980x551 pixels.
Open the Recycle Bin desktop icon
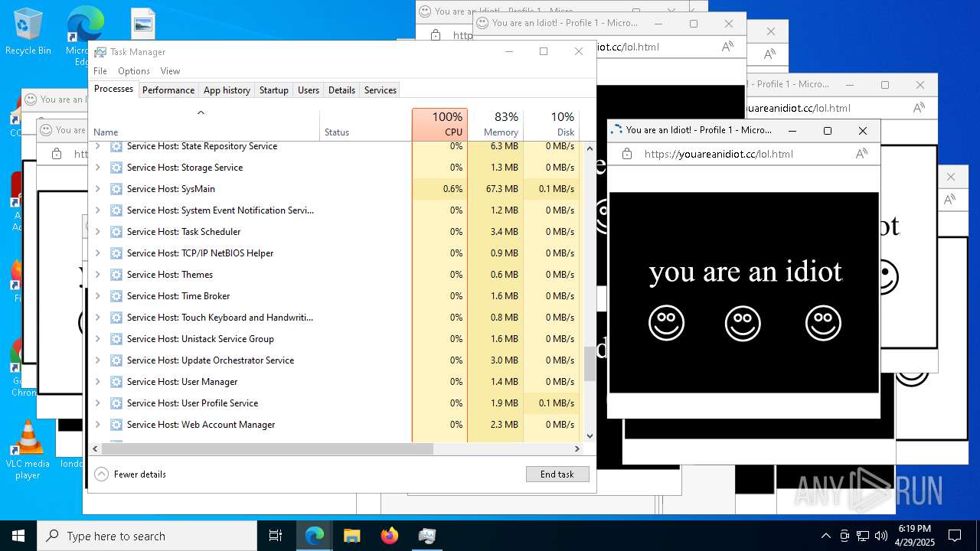click(x=28, y=32)
